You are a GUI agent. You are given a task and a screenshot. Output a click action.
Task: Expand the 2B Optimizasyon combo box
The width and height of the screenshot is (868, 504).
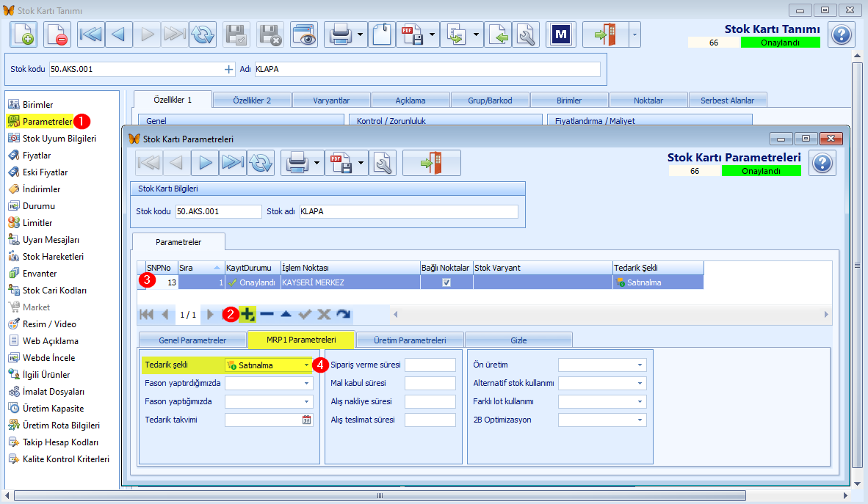[640, 420]
